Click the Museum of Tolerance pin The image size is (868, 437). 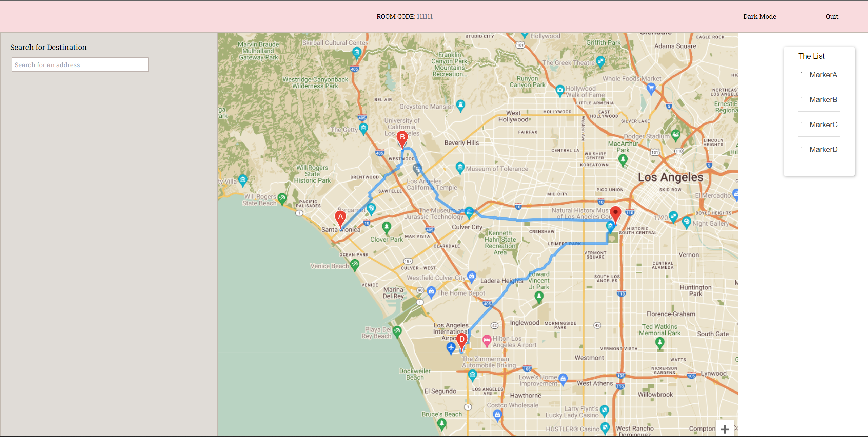tap(460, 167)
